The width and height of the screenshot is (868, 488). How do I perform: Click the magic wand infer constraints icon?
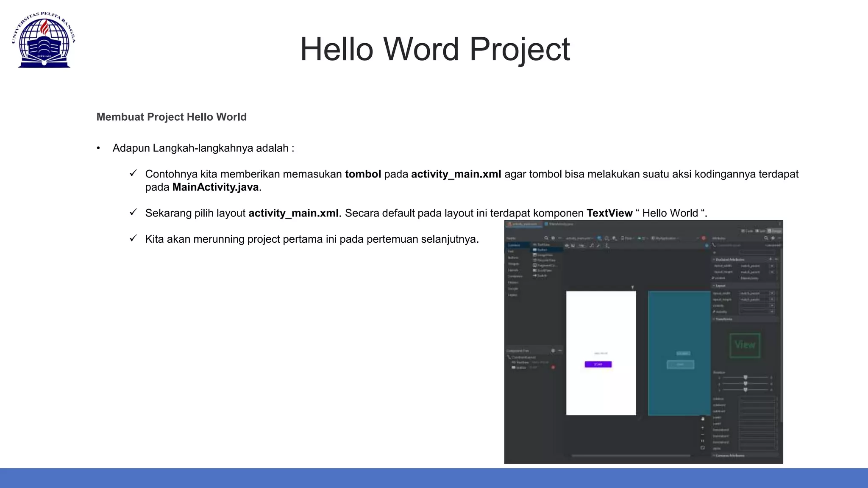click(x=598, y=246)
